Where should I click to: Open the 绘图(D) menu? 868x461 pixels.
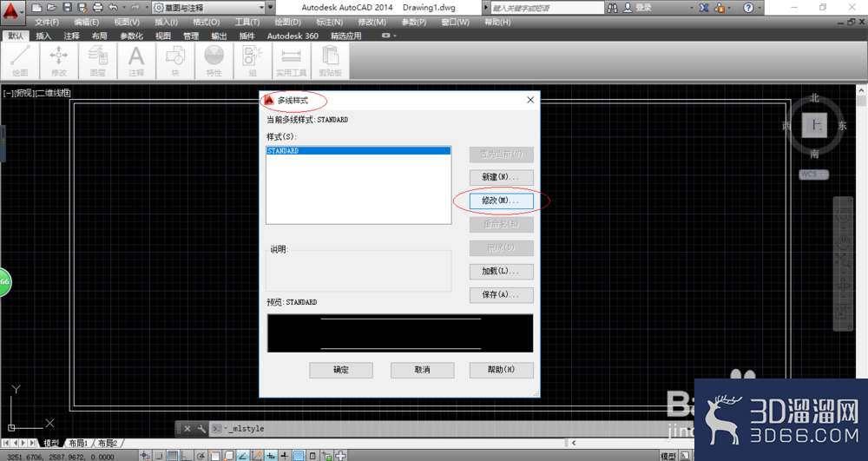pyautogui.click(x=288, y=22)
